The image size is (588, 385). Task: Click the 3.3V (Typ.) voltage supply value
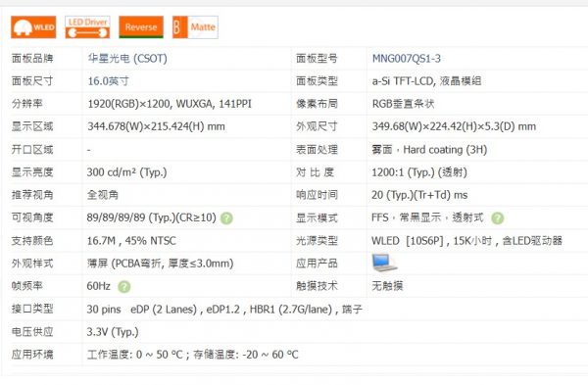[113, 332]
